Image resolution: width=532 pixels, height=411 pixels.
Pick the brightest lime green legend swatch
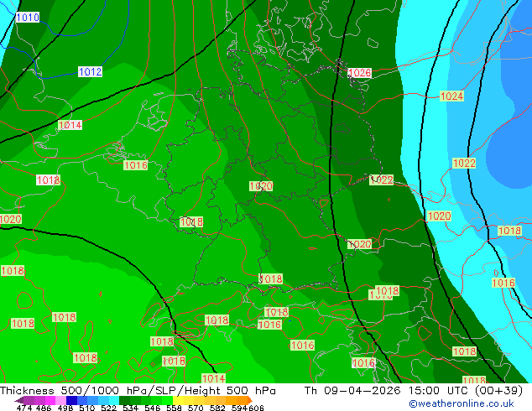click(x=167, y=400)
